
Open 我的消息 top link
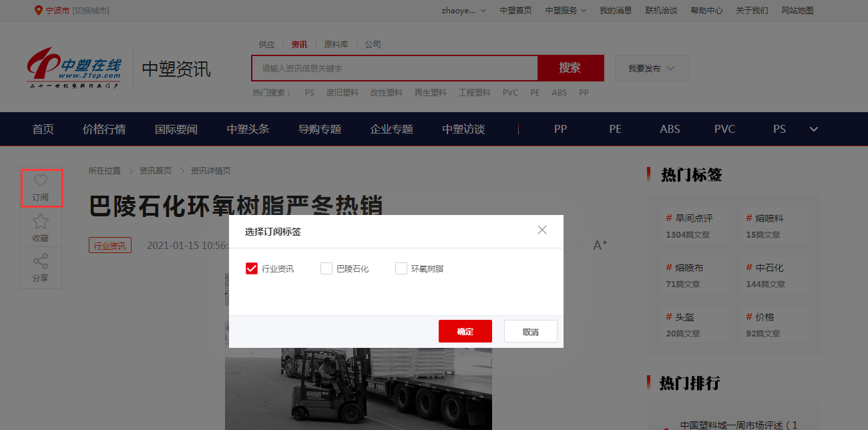tap(616, 11)
